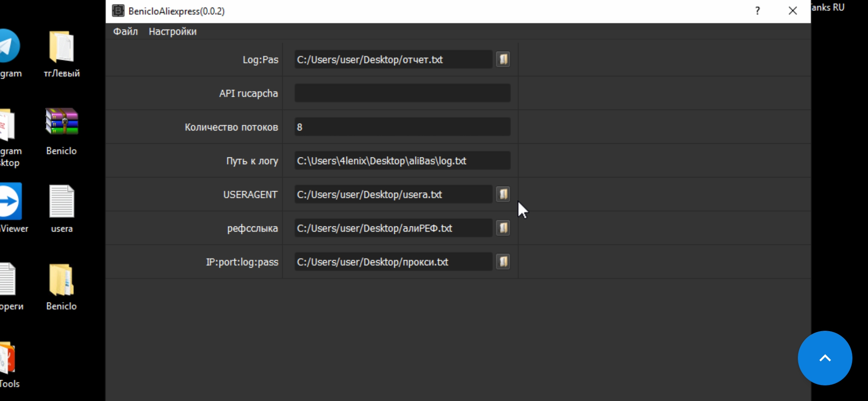Click the Путь к логу path field

(x=402, y=161)
